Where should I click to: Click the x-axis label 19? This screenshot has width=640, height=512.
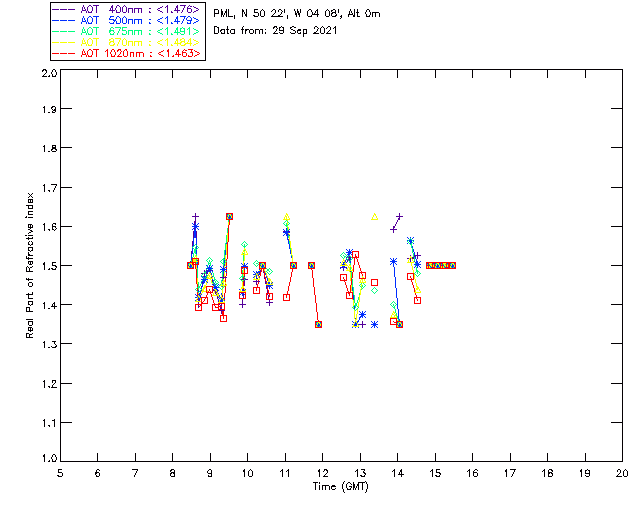tap(585, 473)
